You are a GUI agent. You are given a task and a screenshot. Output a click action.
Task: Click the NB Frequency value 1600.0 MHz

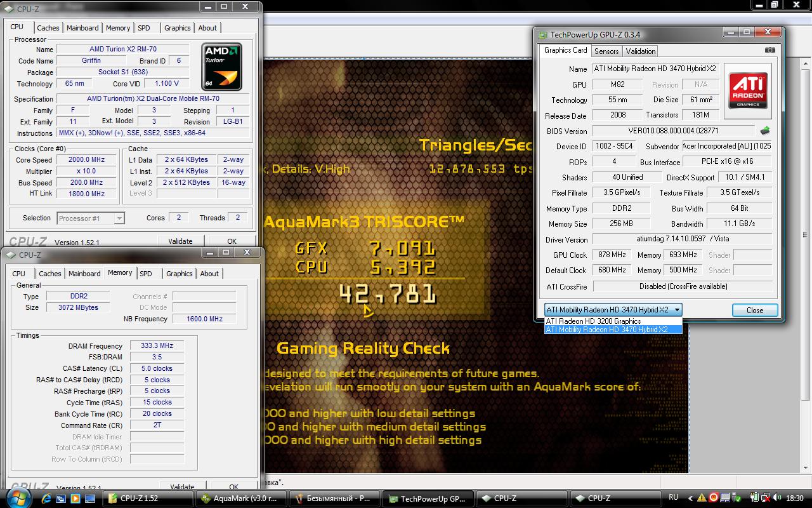(204, 319)
